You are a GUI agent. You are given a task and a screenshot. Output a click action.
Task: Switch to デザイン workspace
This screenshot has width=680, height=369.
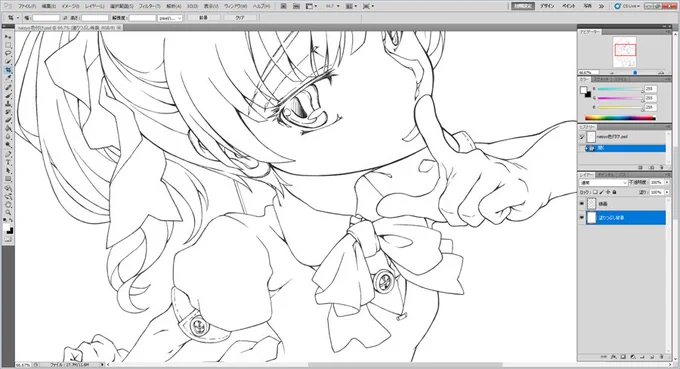point(547,6)
